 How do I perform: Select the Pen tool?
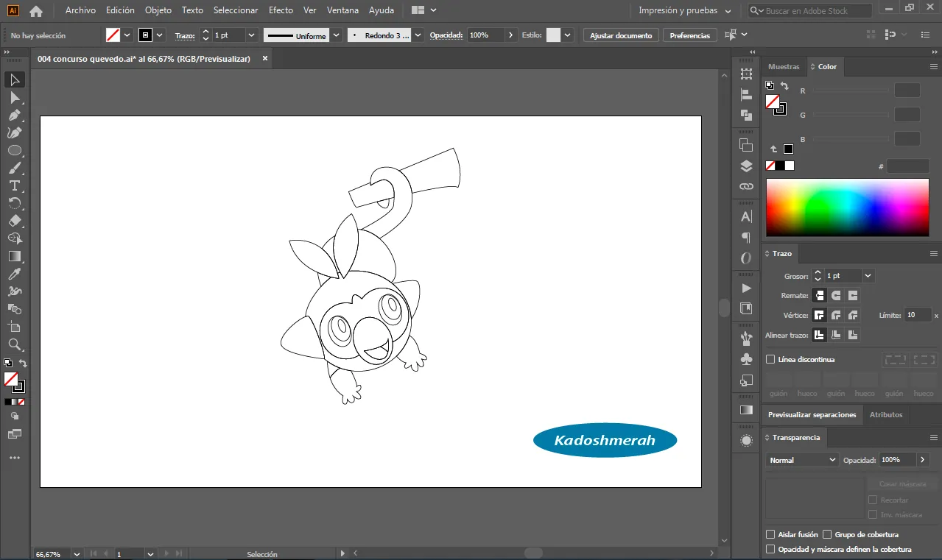tap(15, 115)
